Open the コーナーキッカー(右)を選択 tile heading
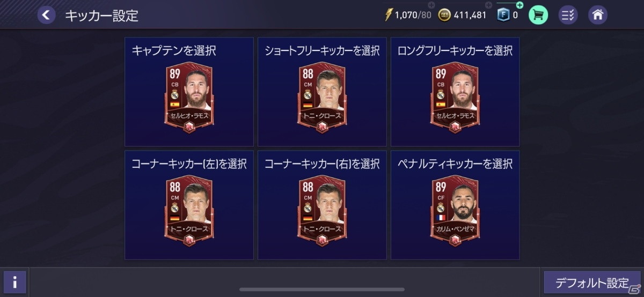The width and height of the screenshot is (644, 297). (x=322, y=164)
